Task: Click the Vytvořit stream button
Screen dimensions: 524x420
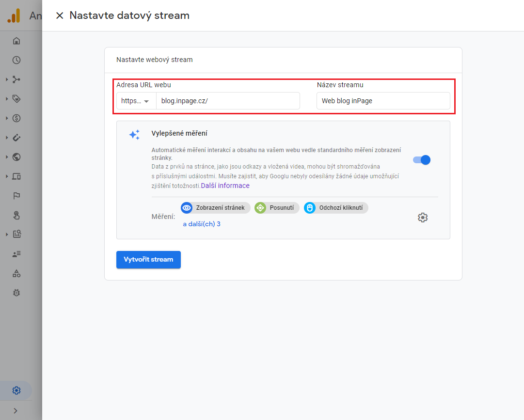Action: point(148,260)
